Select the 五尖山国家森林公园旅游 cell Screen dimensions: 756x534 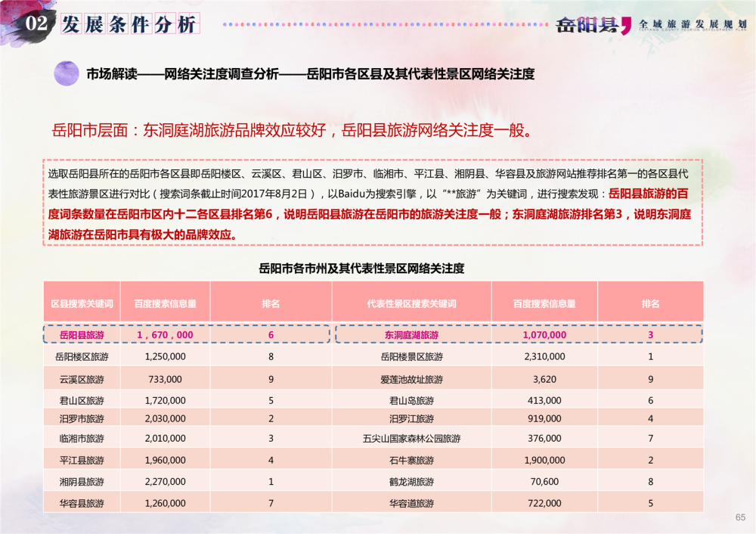411,438
